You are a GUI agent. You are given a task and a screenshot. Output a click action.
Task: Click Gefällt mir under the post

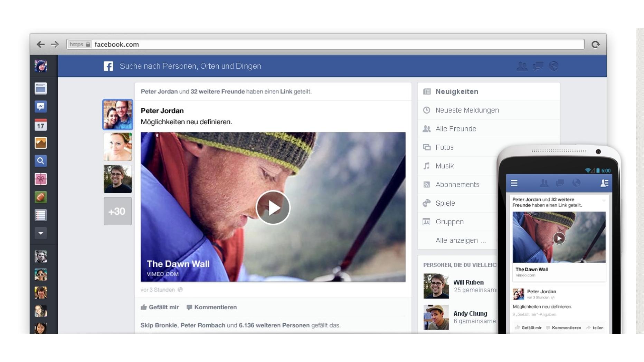[x=160, y=307]
